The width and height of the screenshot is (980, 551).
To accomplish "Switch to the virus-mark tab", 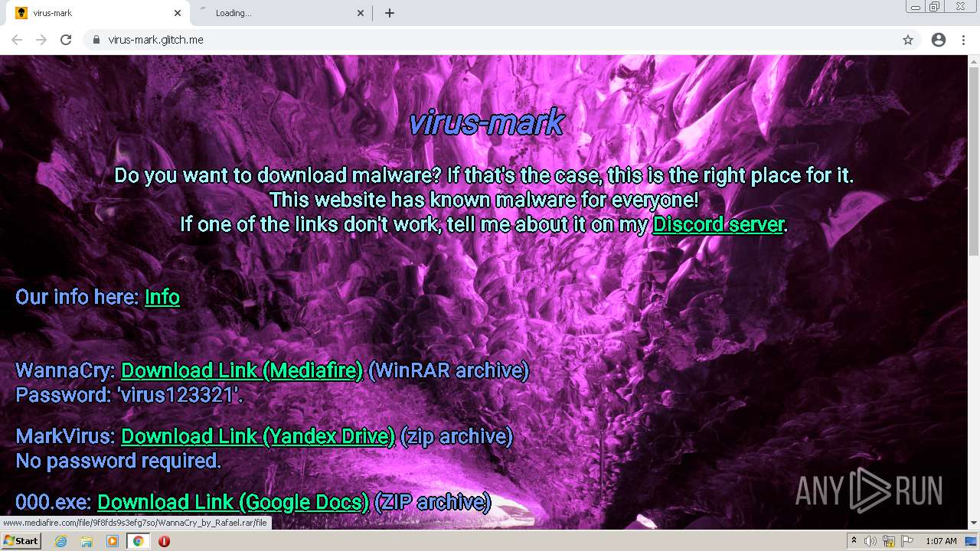I will coord(96,13).
